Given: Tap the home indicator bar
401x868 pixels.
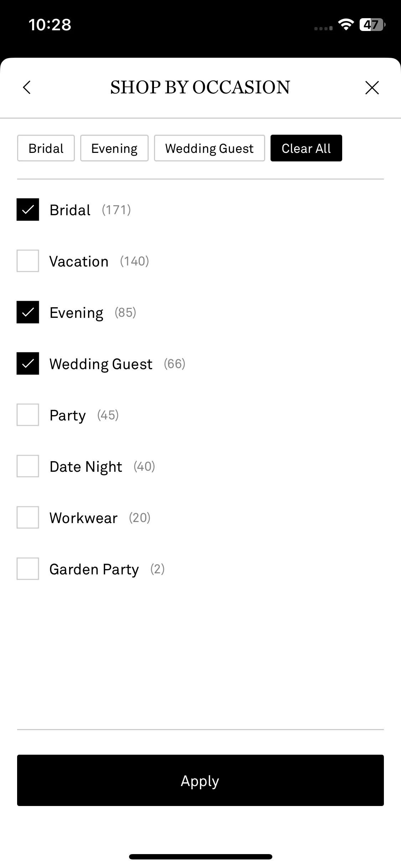Looking at the screenshot, I should pos(200,857).
